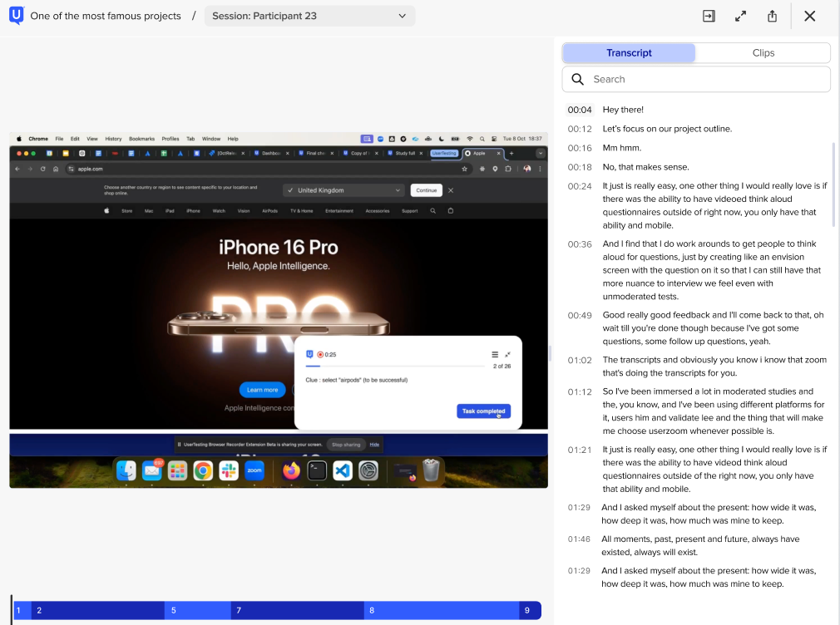Click the transcript panel scrollbar

(833, 185)
